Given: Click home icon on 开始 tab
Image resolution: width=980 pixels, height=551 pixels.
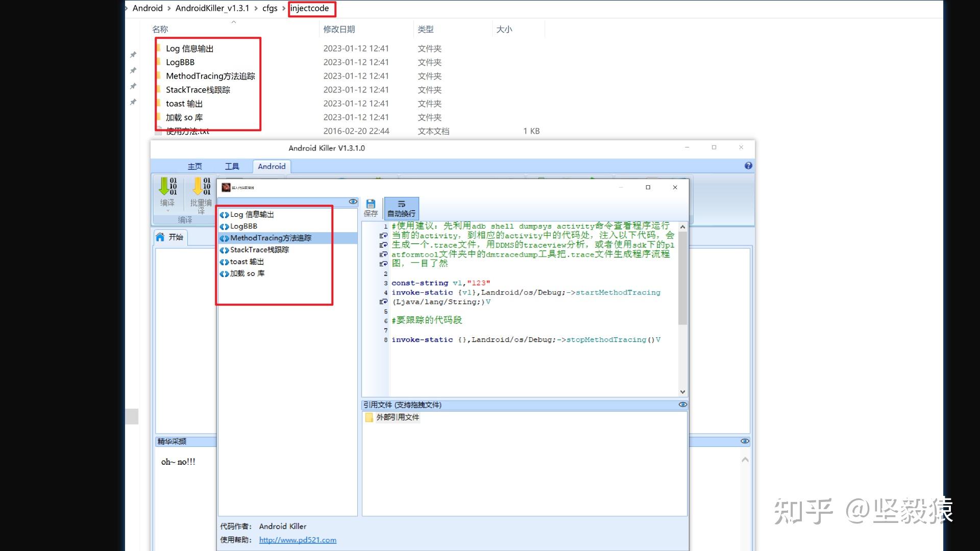Looking at the screenshot, I should click(160, 237).
